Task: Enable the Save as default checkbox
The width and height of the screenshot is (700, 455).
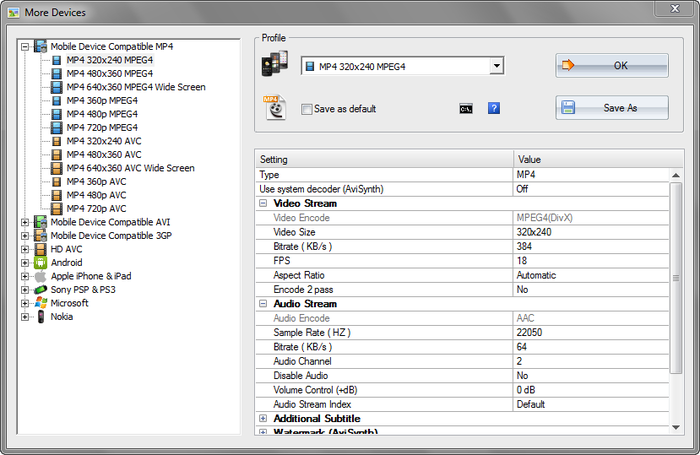Action: (x=307, y=109)
